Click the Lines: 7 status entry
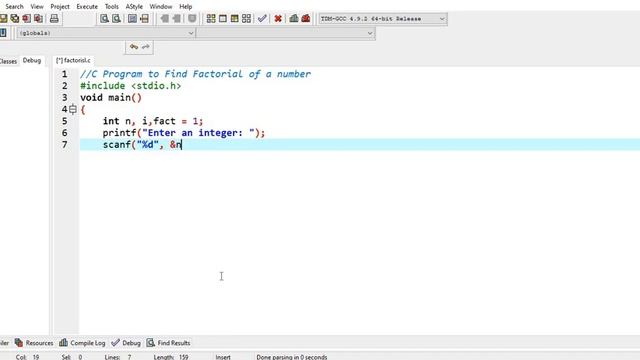Screen dimensions: 640x360 (118, 357)
